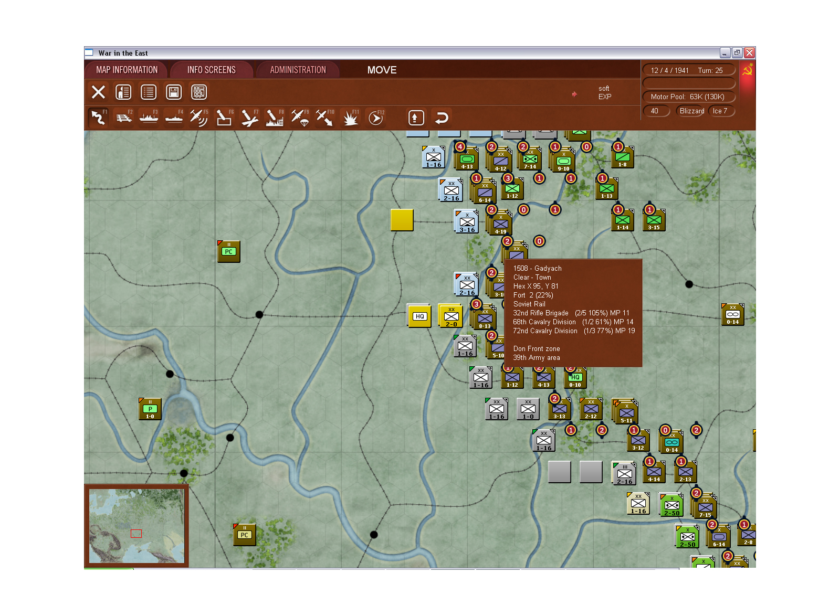Screen dimensions: 840x616
Task: Click the Soviet hammer and sickle flag
Action: 748,70
